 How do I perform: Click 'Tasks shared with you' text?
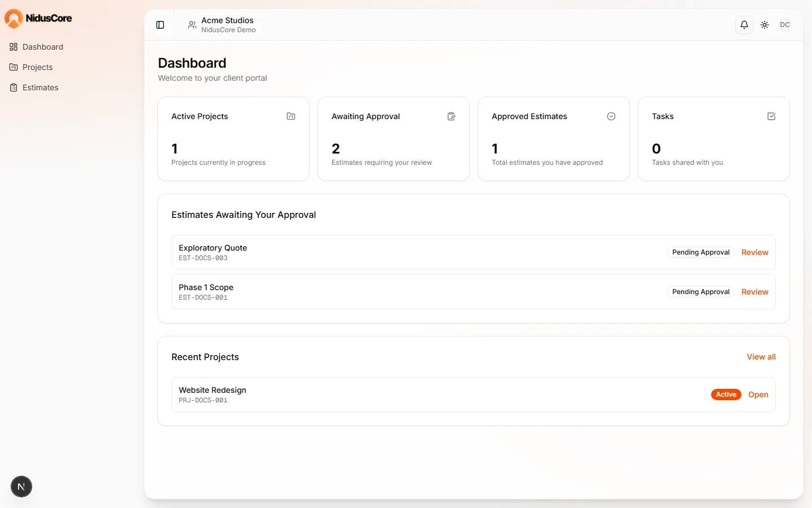(687, 163)
